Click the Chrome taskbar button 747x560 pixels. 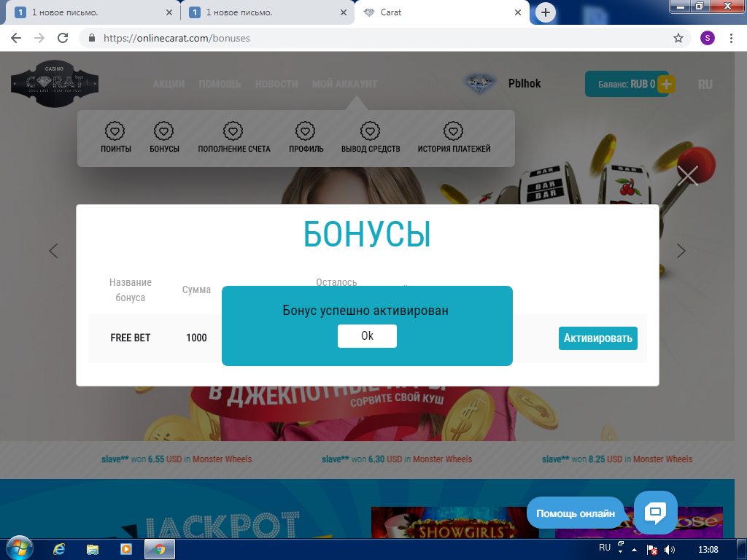pos(160,549)
